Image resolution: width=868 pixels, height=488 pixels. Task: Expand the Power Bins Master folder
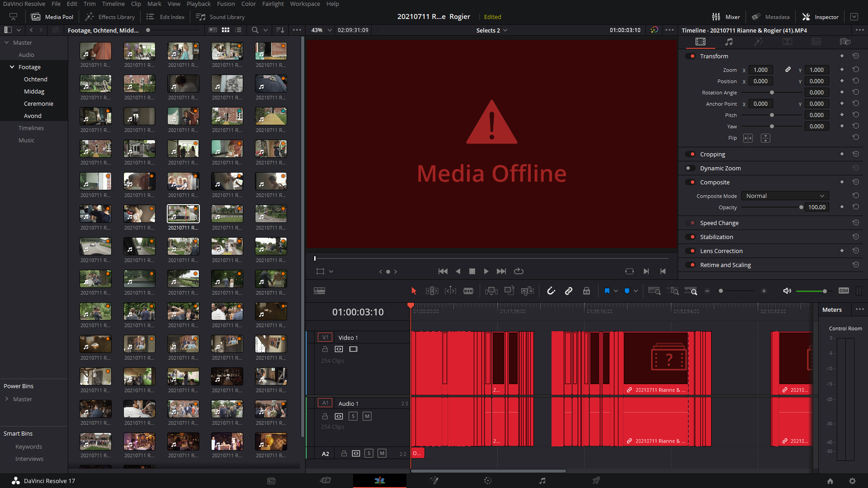click(7, 399)
